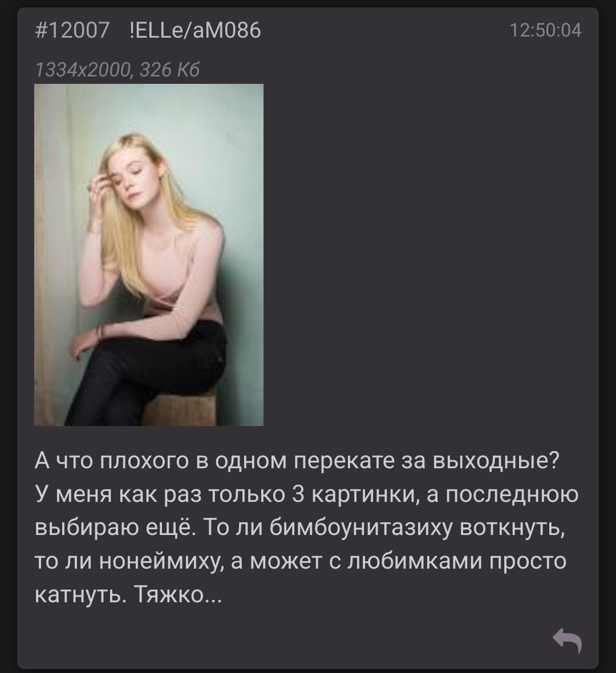This screenshot has width=616, height=673.
Task: Click the line starting "выбираю ещё"
Action: pos(299,528)
